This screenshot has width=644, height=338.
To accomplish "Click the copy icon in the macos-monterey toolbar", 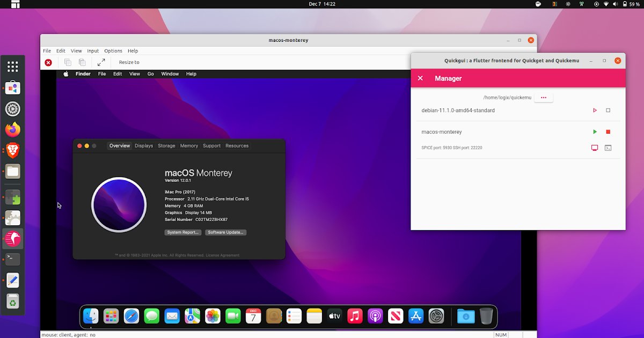I will pyautogui.click(x=68, y=62).
